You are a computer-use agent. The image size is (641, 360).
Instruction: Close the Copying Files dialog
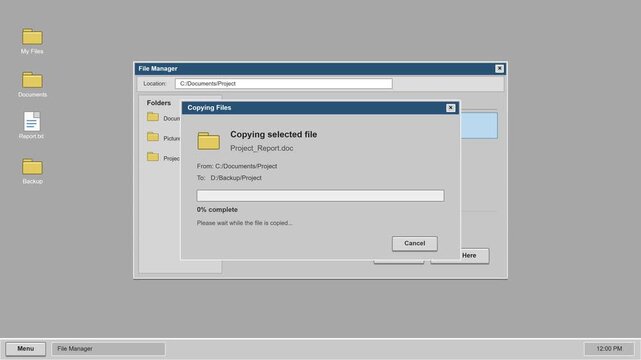tap(450, 108)
